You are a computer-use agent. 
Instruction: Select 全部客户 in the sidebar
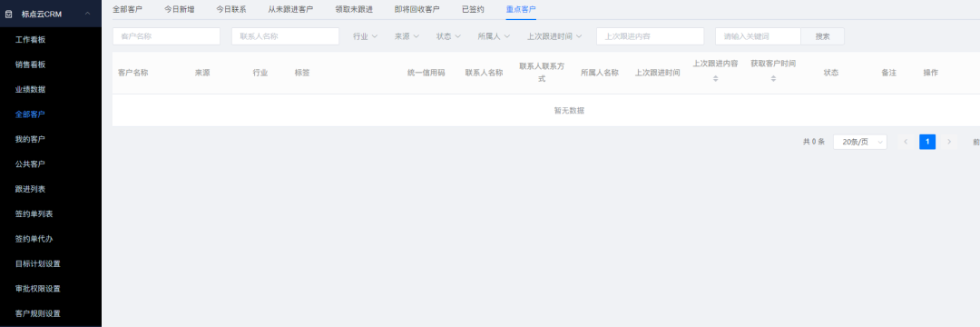(x=31, y=114)
